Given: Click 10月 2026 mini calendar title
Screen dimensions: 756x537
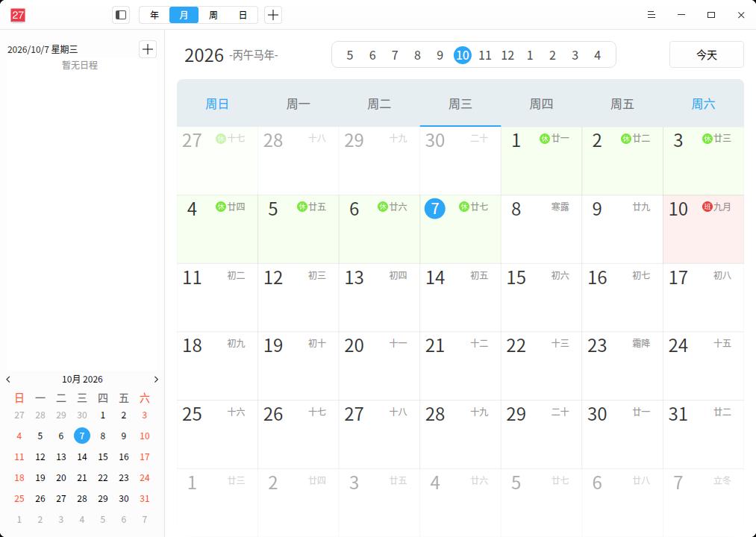Looking at the screenshot, I should point(82,380).
